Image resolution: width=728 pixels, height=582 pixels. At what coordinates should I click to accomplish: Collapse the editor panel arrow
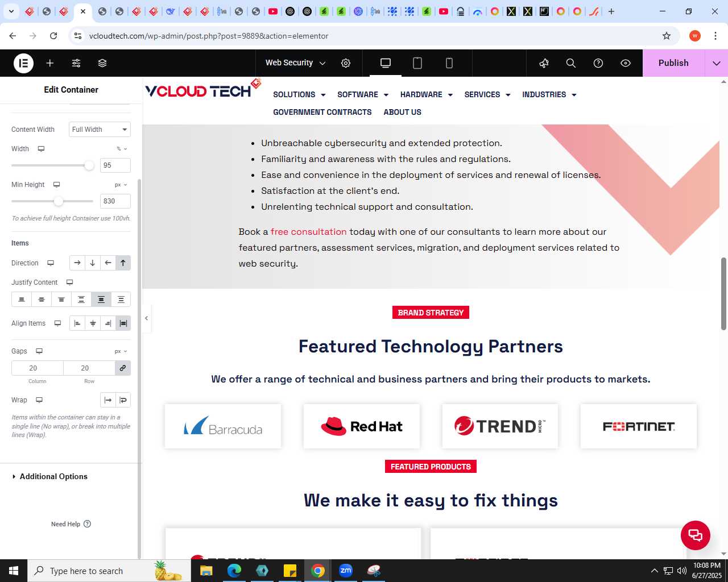[146, 318]
